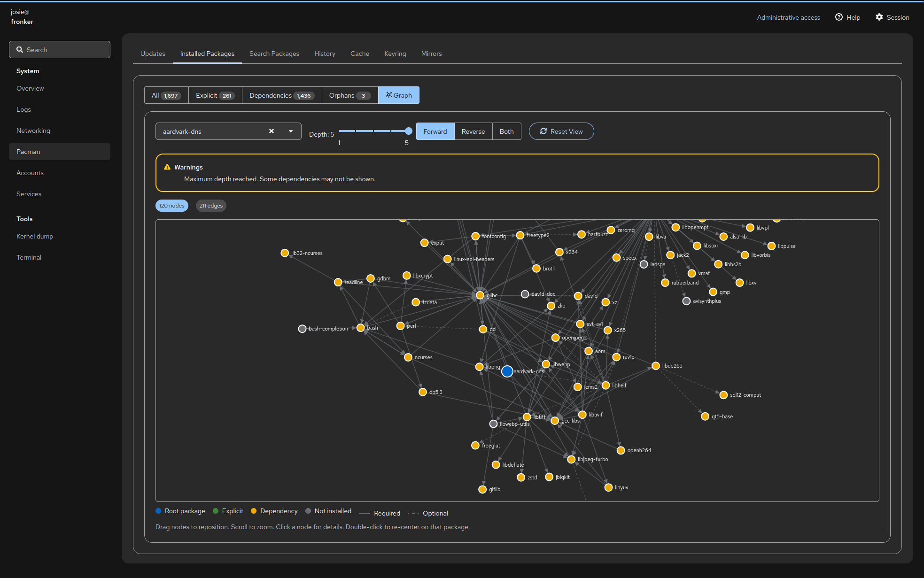Click the gcc-libs graph node
Viewport: 924px width, 578px height.
(x=555, y=421)
